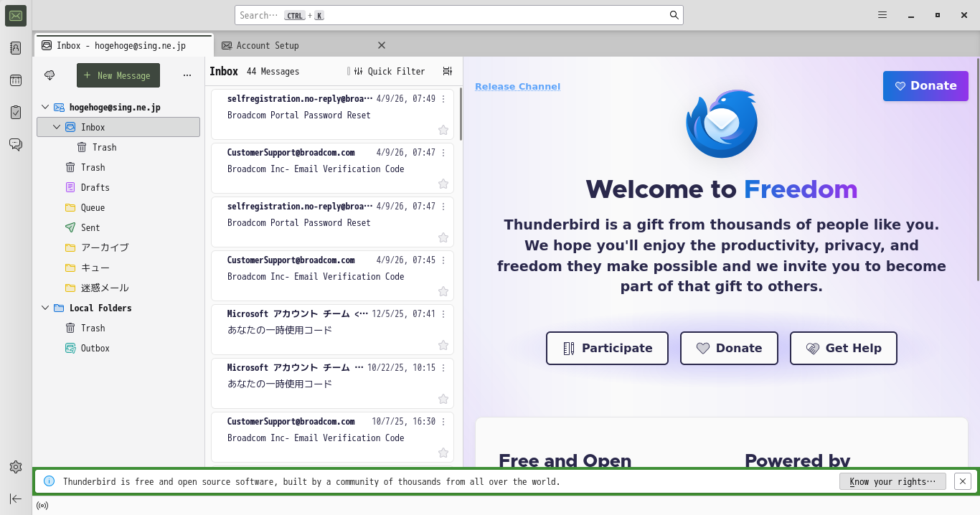
Task: Click the global search field
Action: 459,15
